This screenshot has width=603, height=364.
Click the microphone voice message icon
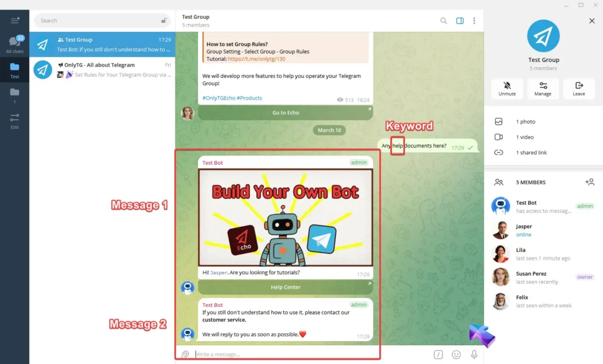pos(474,355)
